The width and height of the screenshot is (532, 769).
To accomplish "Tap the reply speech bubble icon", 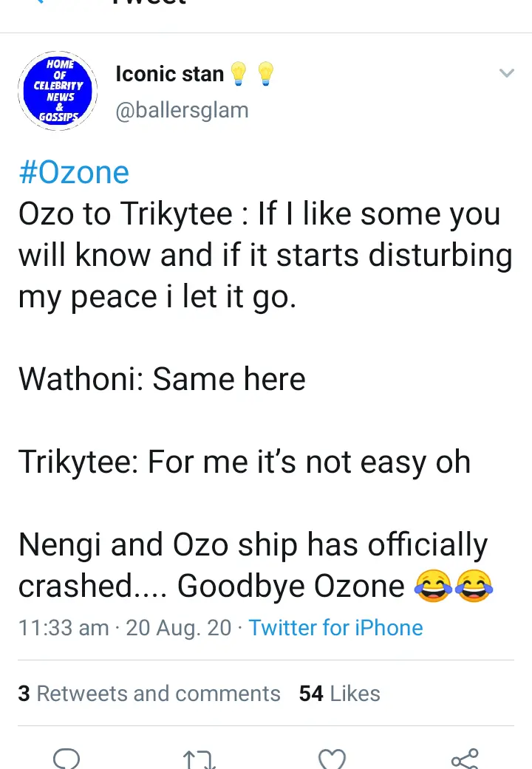I will pyautogui.click(x=66, y=759).
